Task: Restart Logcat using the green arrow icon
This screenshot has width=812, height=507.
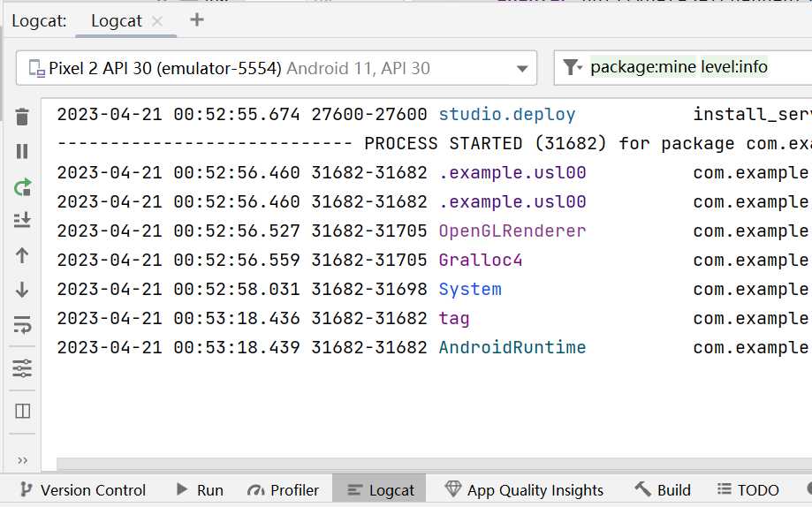Action: (22, 186)
